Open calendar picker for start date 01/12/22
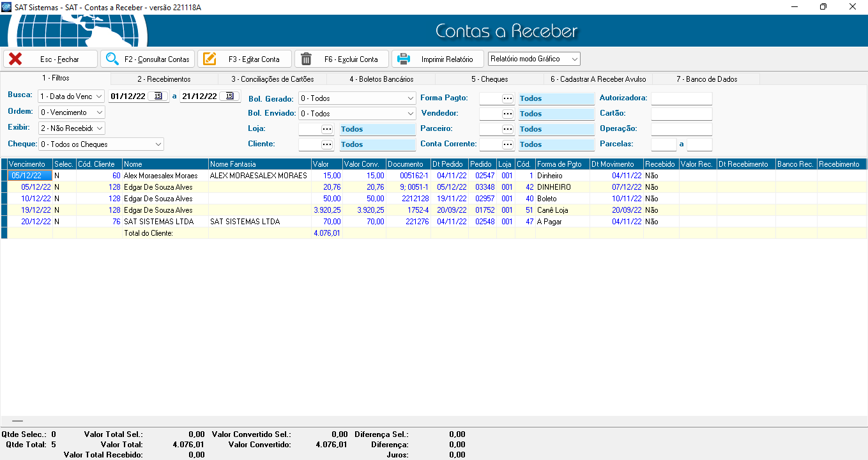The image size is (868, 460). [158, 96]
